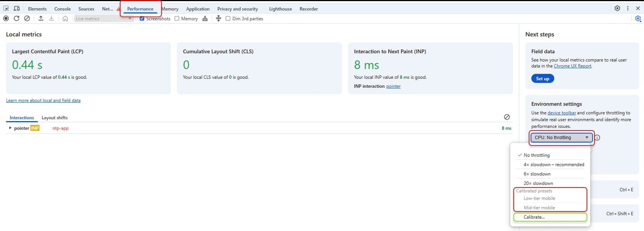Enable the Memory checkbox
644x231 pixels.
tap(177, 18)
